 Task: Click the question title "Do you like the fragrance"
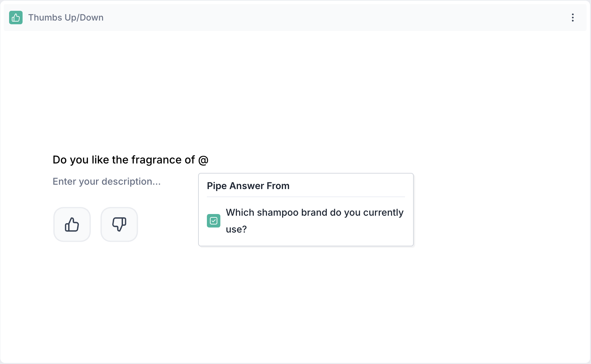(123, 160)
